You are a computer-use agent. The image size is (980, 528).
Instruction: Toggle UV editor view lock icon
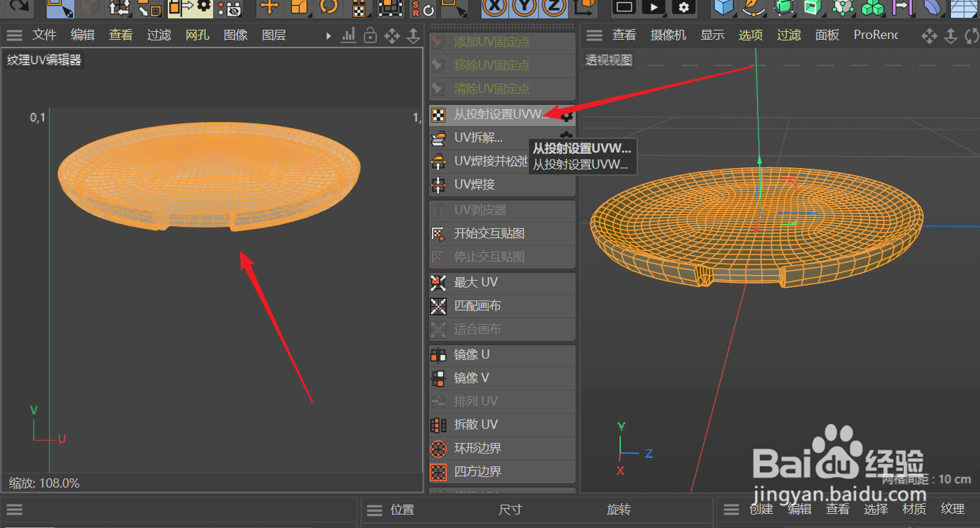[x=370, y=35]
